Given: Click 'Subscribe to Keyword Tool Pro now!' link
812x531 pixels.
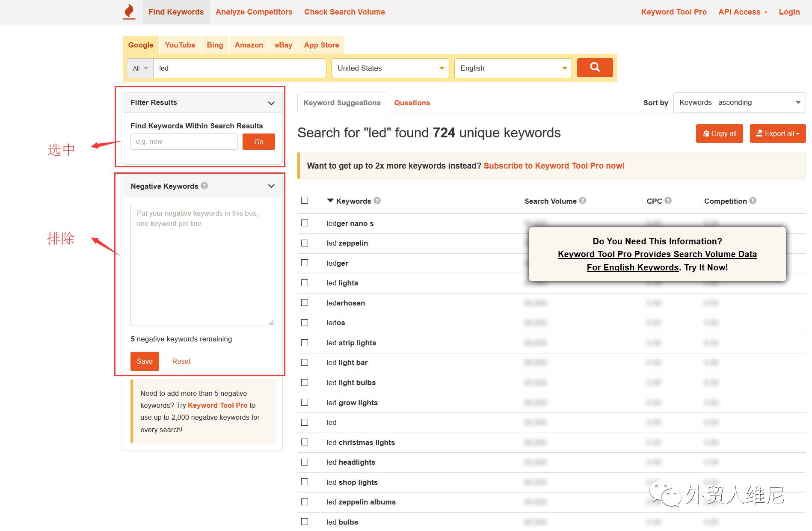Looking at the screenshot, I should (554, 166).
